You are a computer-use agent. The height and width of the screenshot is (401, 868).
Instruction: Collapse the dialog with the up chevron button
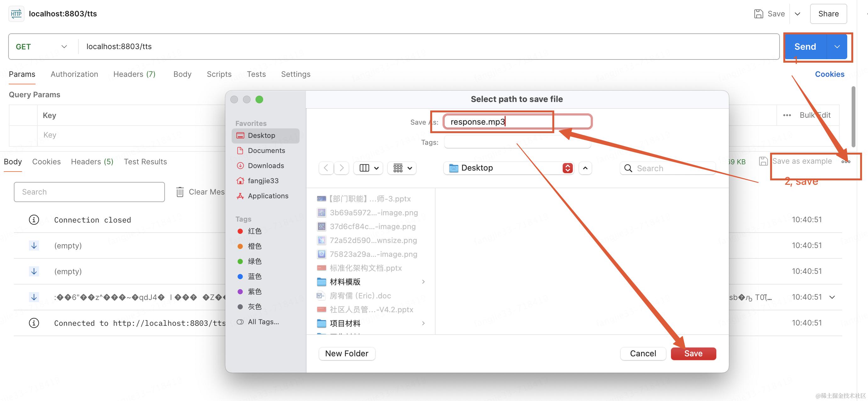pyautogui.click(x=585, y=168)
